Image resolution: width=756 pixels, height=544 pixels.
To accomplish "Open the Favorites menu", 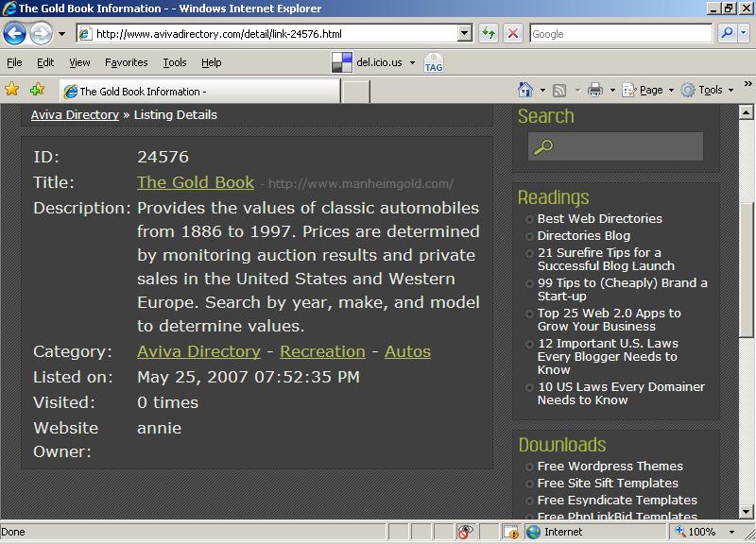I will click(x=127, y=62).
